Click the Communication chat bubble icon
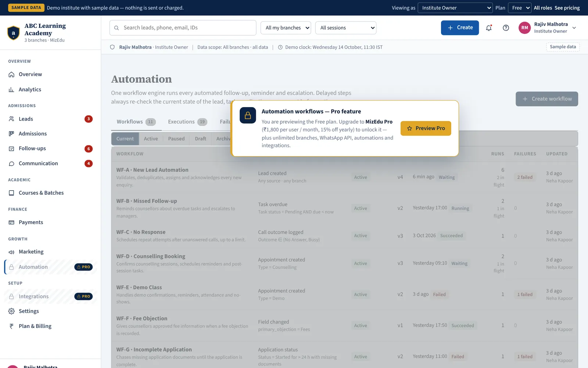 point(11,163)
